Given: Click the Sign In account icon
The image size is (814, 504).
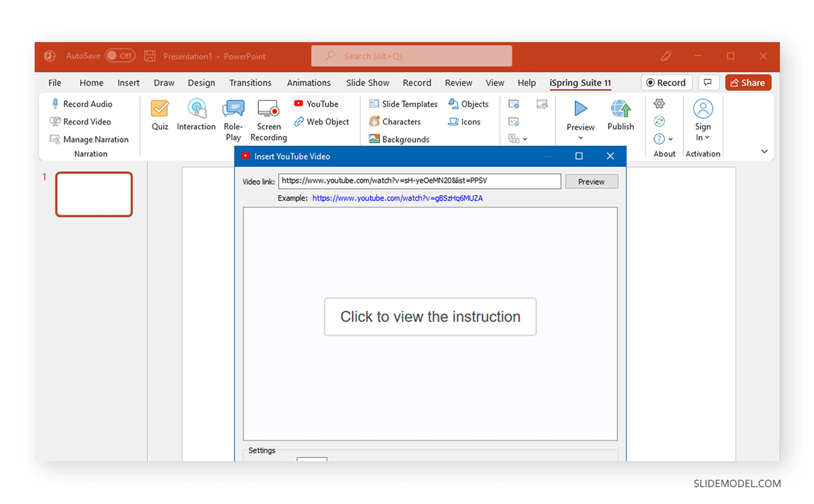Looking at the screenshot, I should [703, 109].
